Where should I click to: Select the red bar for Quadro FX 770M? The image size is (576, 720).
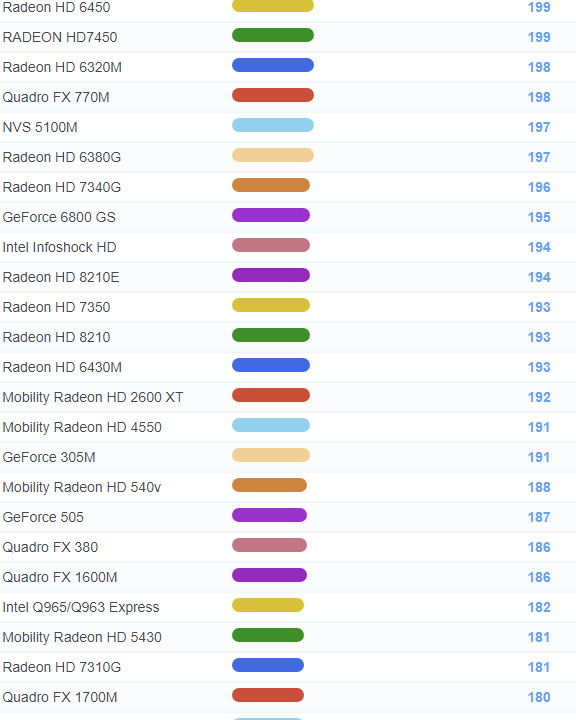coord(273,95)
